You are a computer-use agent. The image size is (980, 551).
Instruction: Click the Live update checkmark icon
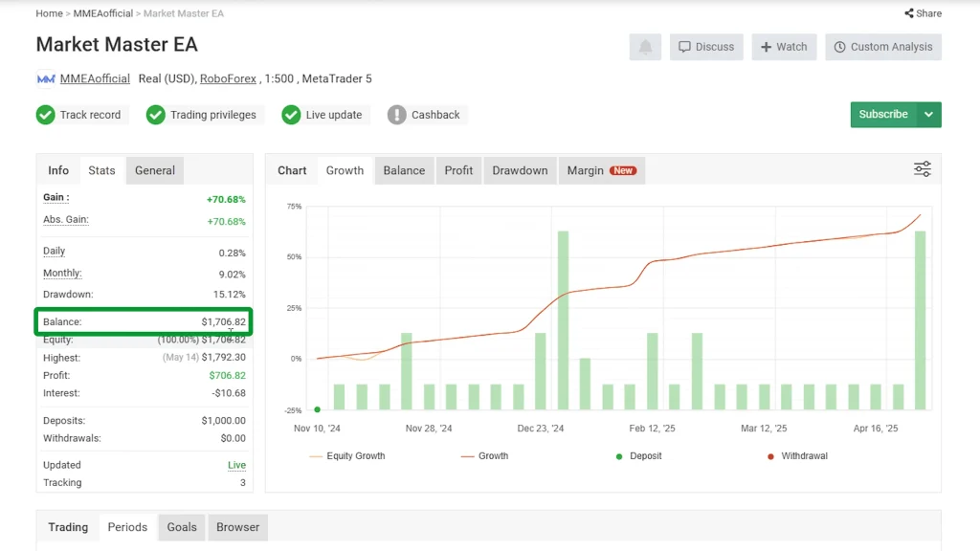click(291, 115)
